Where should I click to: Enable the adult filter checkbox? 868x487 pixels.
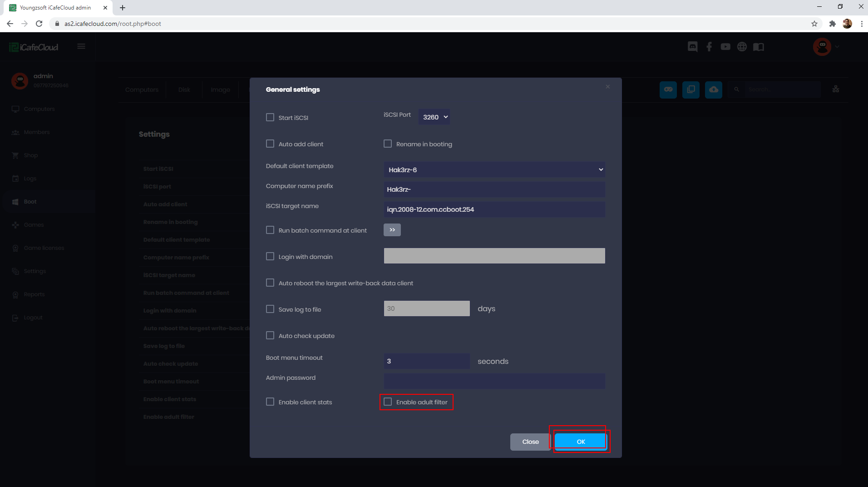[388, 402]
